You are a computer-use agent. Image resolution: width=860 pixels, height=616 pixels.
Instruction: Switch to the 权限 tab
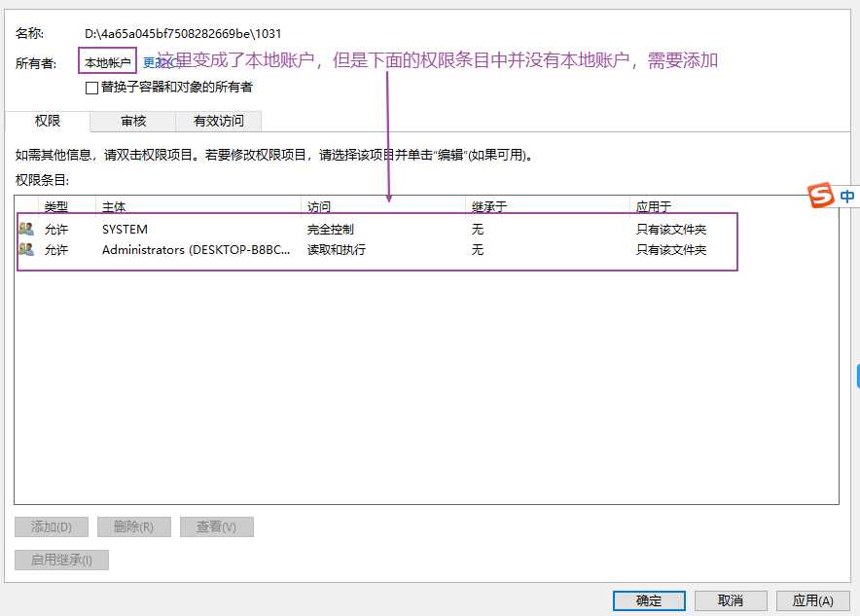point(48,121)
